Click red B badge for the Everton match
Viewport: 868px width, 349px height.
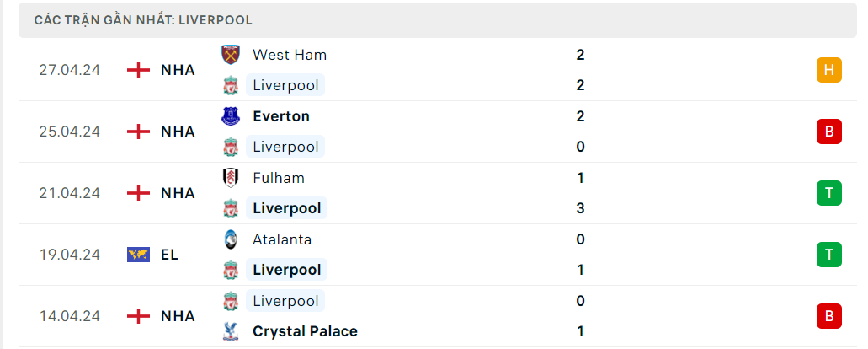coord(828,132)
